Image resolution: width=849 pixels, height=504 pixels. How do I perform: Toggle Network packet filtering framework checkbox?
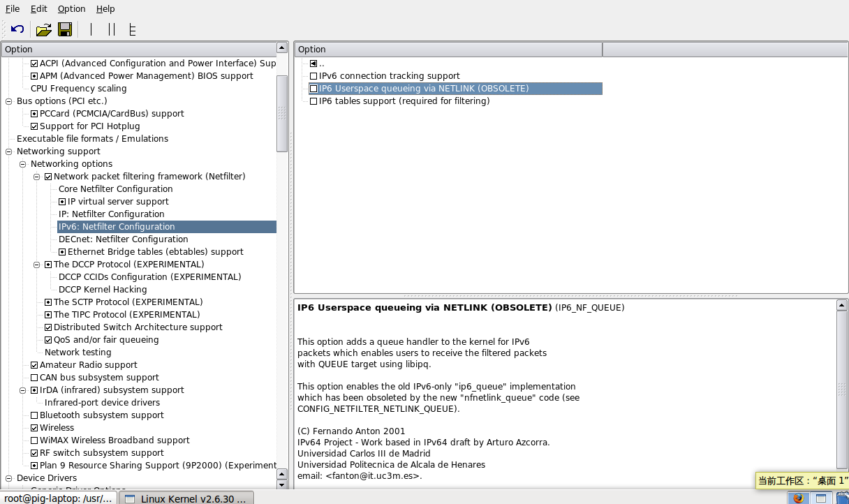(48, 177)
